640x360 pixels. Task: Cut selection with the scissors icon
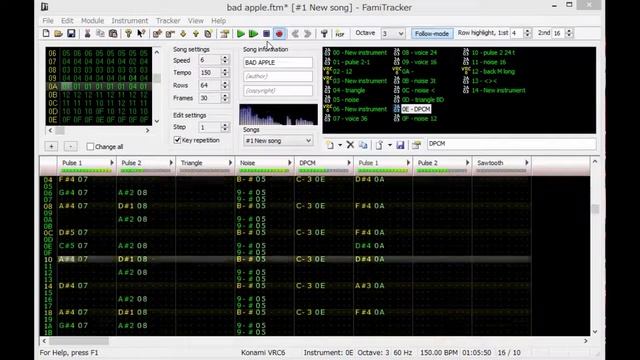click(x=87, y=33)
